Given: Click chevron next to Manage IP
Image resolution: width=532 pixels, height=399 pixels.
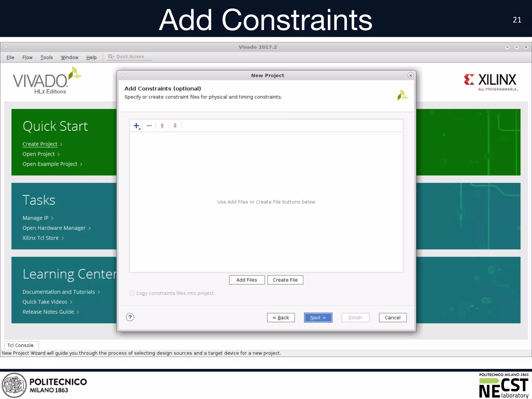Looking at the screenshot, I should pos(52,218).
